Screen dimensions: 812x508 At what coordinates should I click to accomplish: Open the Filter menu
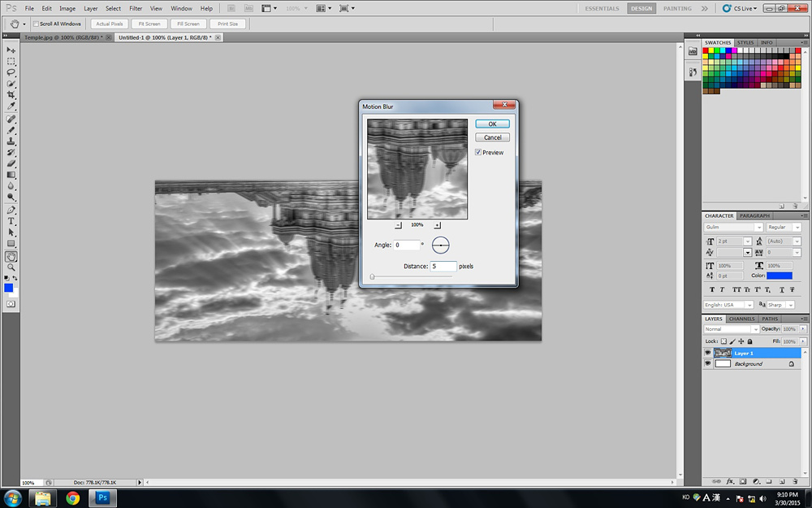136,8
